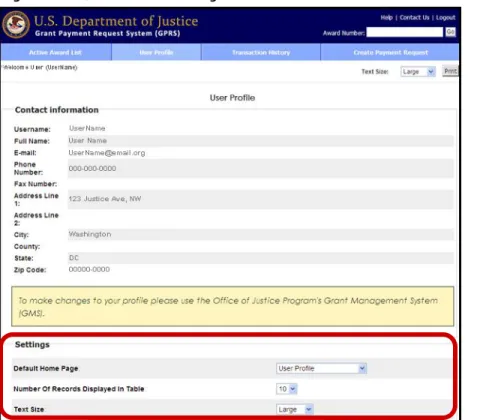Open the Help link

pyautogui.click(x=386, y=18)
